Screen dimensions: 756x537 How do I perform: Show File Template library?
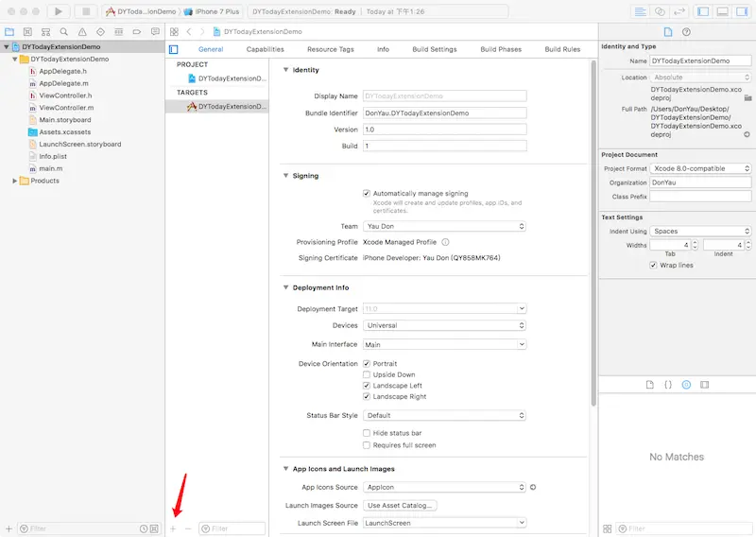click(x=650, y=385)
